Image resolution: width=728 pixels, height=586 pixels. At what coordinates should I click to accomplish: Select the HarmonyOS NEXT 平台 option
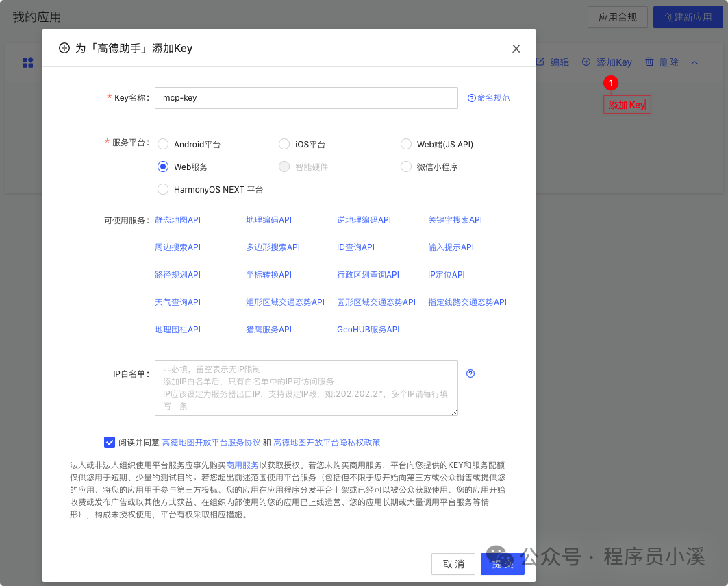[x=163, y=189]
